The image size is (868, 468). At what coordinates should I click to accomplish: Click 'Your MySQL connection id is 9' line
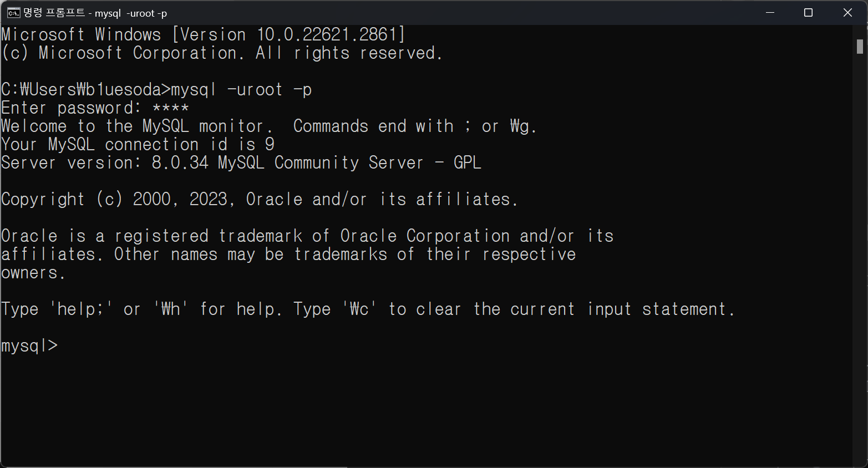[x=138, y=144]
